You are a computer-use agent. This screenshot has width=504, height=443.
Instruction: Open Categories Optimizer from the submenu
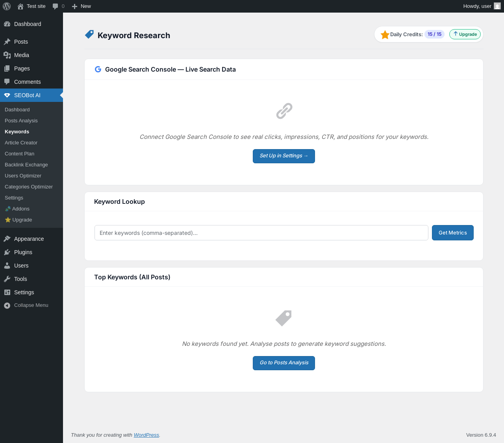[29, 187]
